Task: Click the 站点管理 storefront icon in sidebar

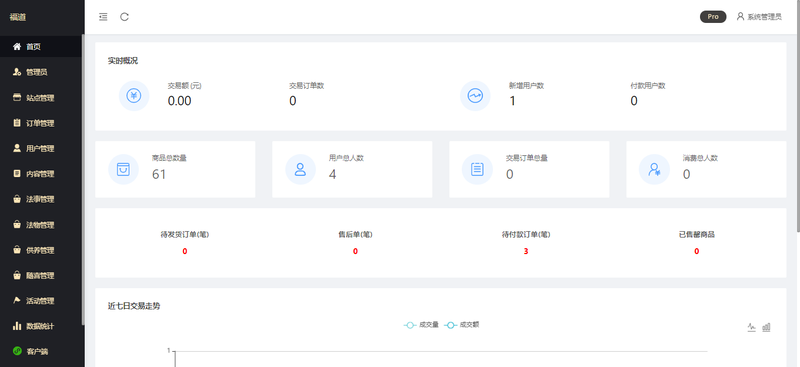Action: pyautogui.click(x=17, y=97)
